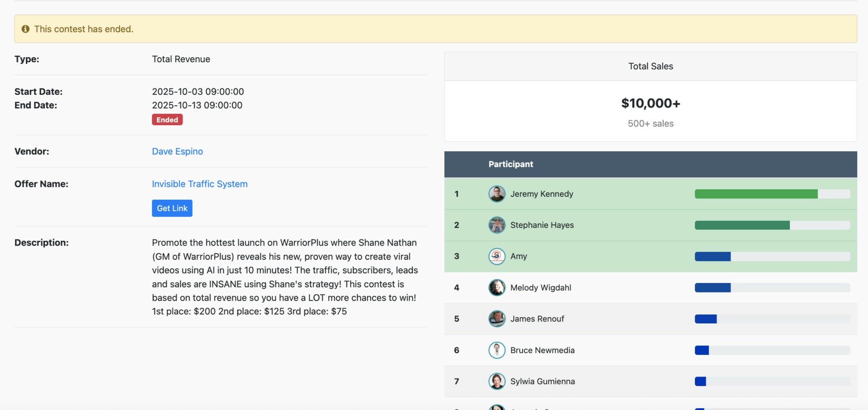Click Jeremy Kennedy's avatar icon
Viewport: 868px width, 410px height.
pyautogui.click(x=496, y=194)
